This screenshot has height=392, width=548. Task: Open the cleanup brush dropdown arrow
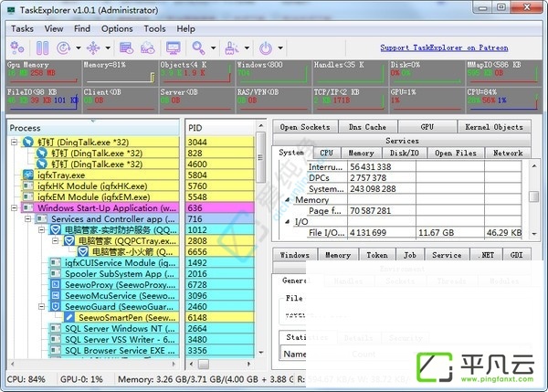point(247,48)
